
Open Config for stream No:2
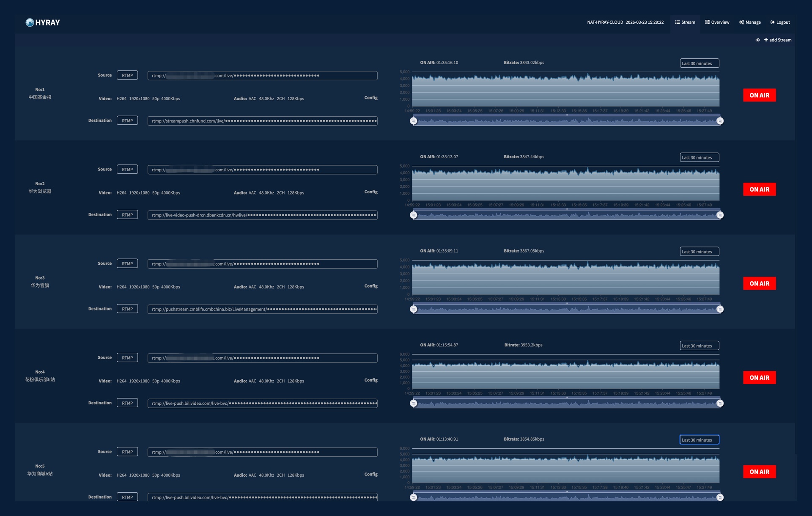[371, 192]
